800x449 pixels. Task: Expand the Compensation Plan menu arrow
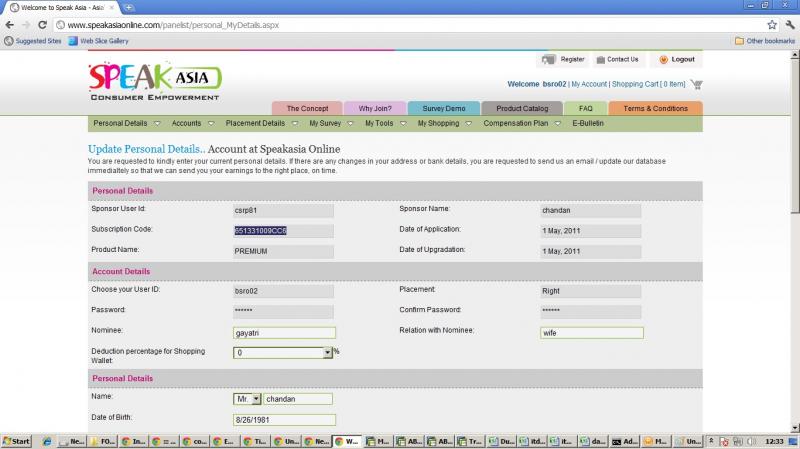558,123
